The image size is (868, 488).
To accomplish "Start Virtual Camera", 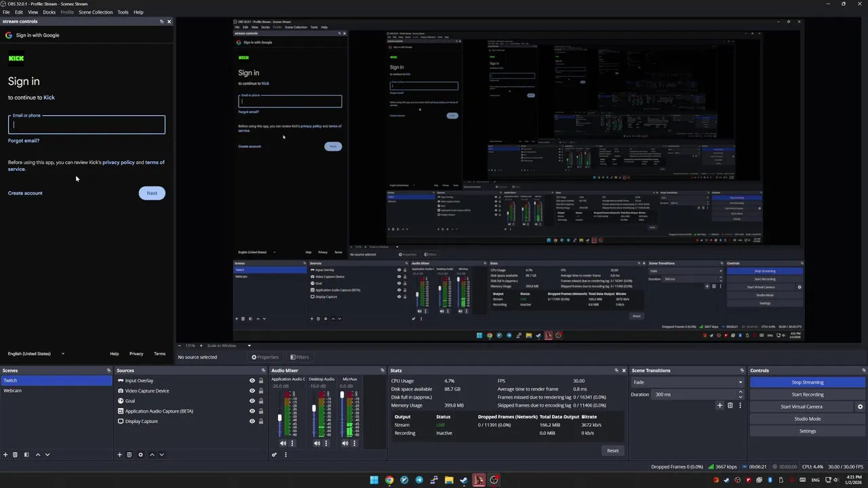I will (802, 407).
